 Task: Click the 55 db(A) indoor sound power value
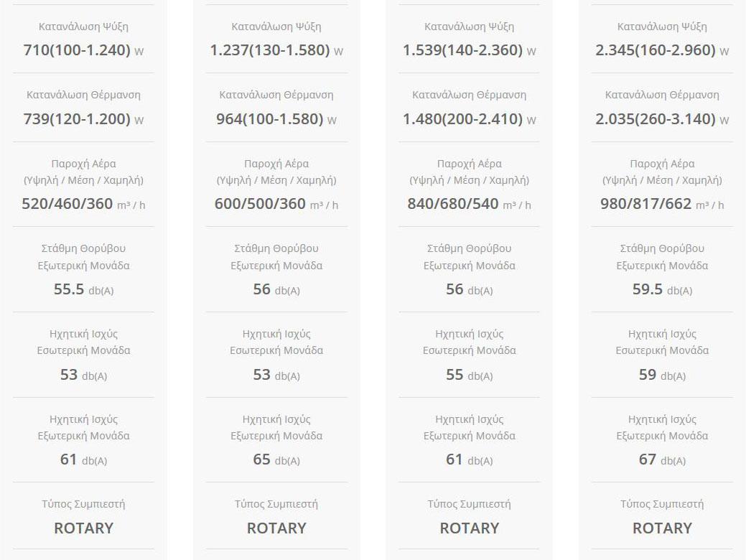tap(469, 375)
